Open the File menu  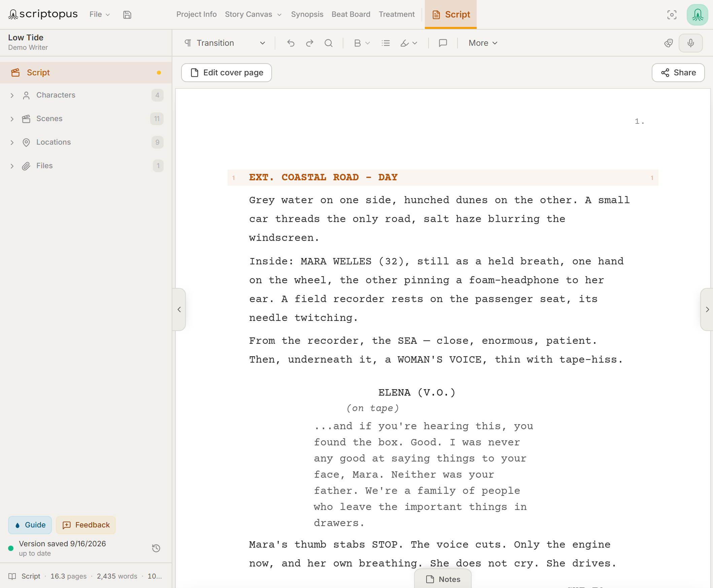(100, 14)
